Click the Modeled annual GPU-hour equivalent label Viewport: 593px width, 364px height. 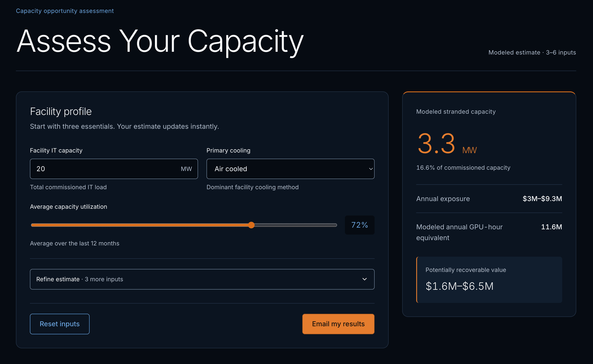459,232
